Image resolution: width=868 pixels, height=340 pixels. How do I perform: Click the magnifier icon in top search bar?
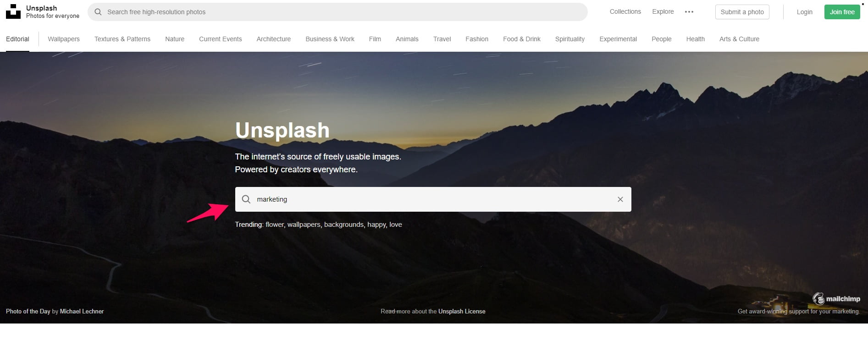pos(98,12)
